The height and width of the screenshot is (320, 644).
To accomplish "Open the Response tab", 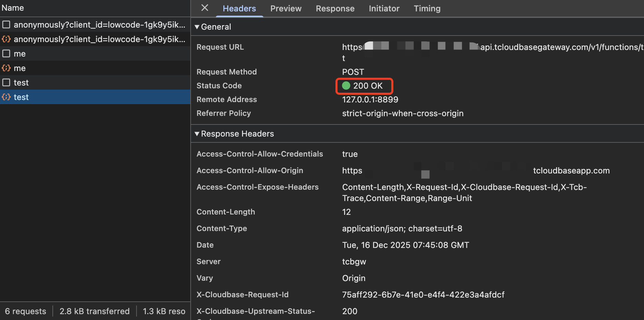I will 335,9.
